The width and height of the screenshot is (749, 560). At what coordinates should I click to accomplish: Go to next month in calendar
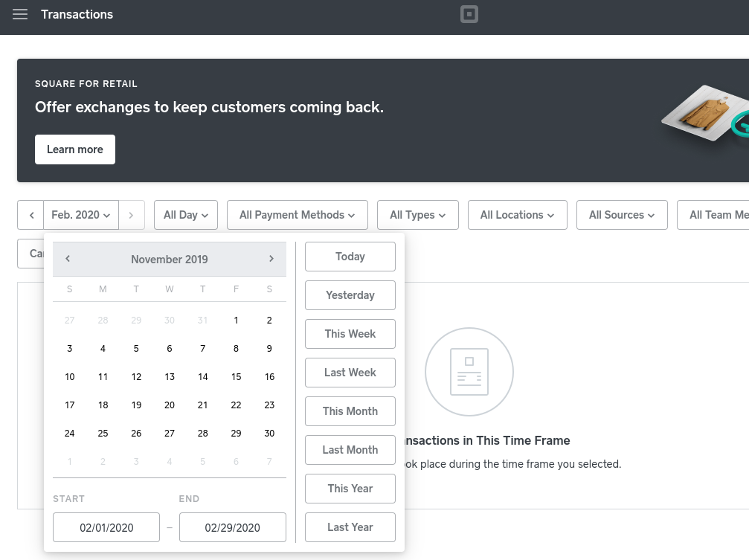click(271, 259)
